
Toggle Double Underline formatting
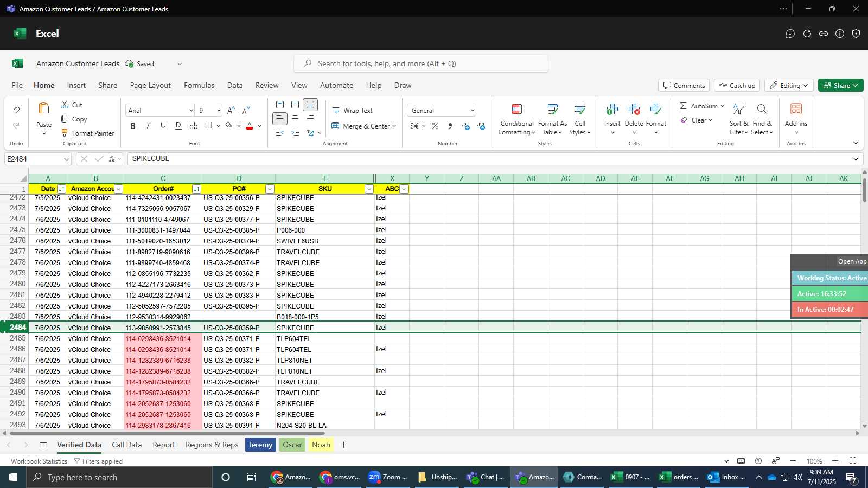tap(178, 126)
